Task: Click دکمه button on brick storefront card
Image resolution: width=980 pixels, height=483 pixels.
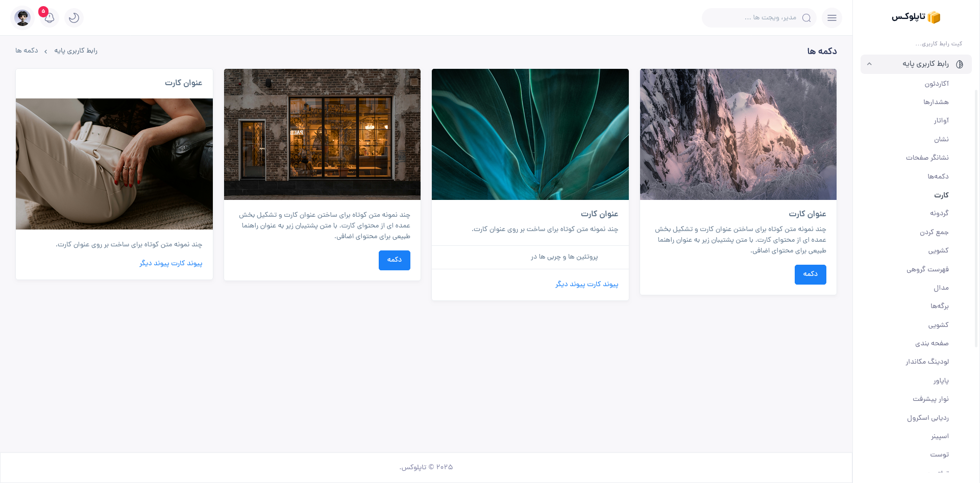Action: [394, 260]
